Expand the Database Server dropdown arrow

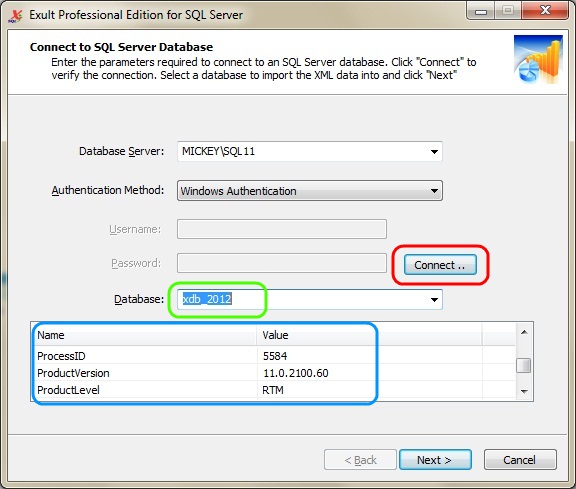[x=434, y=152]
